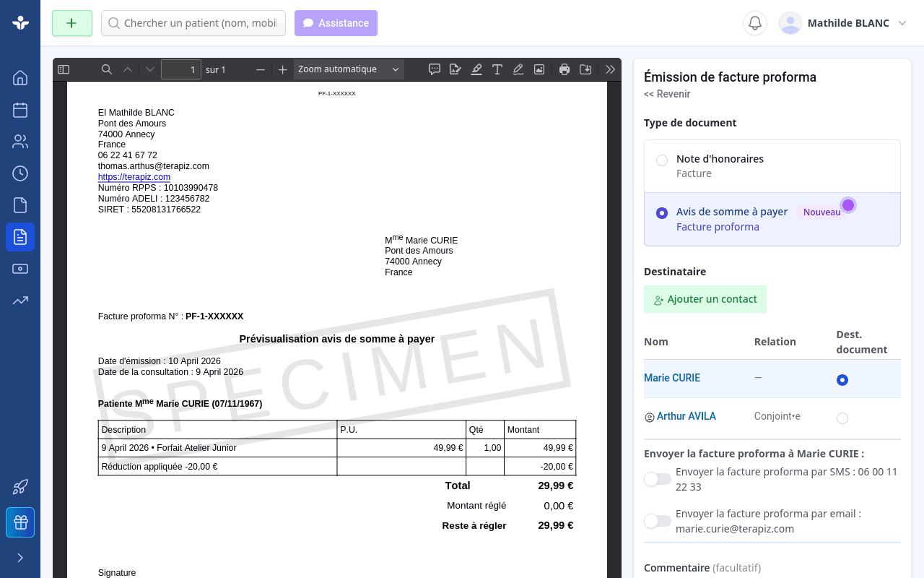Set Marie CURIE as document recipient
The image size is (924, 578).
tap(842, 380)
